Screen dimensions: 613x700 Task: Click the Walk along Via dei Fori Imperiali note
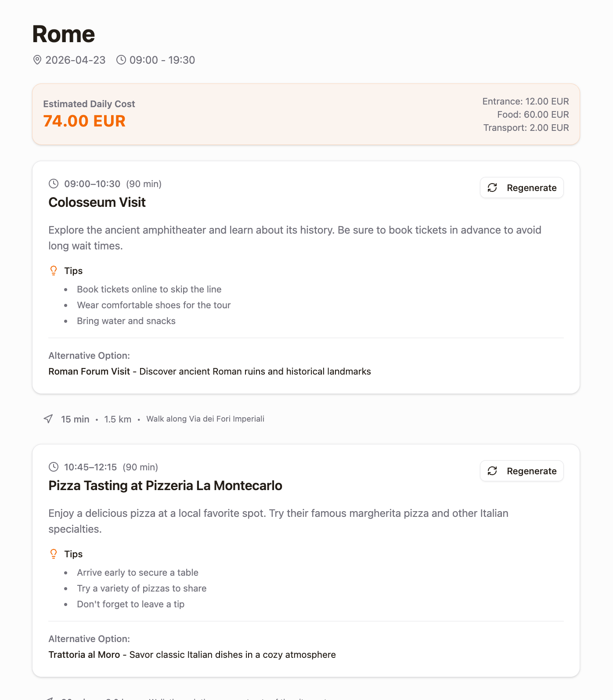coord(205,419)
